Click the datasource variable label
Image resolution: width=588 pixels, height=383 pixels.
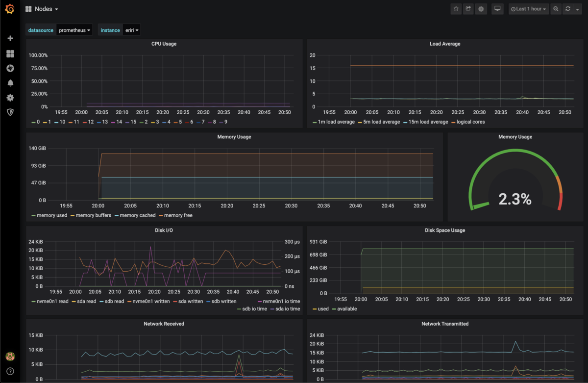click(x=41, y=30)
